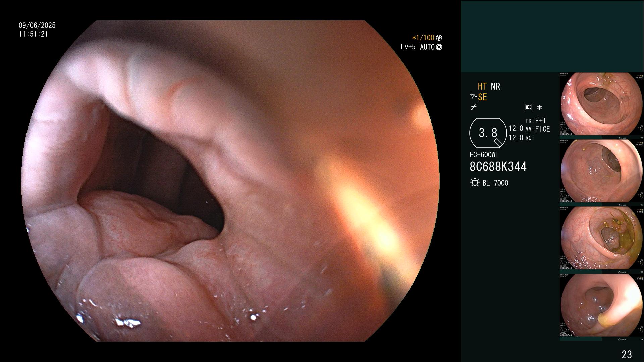Screen dimensions: 644x362
Task: Click the main endoscopic live image
Action: pyautogui.click(x=230, y=181)
